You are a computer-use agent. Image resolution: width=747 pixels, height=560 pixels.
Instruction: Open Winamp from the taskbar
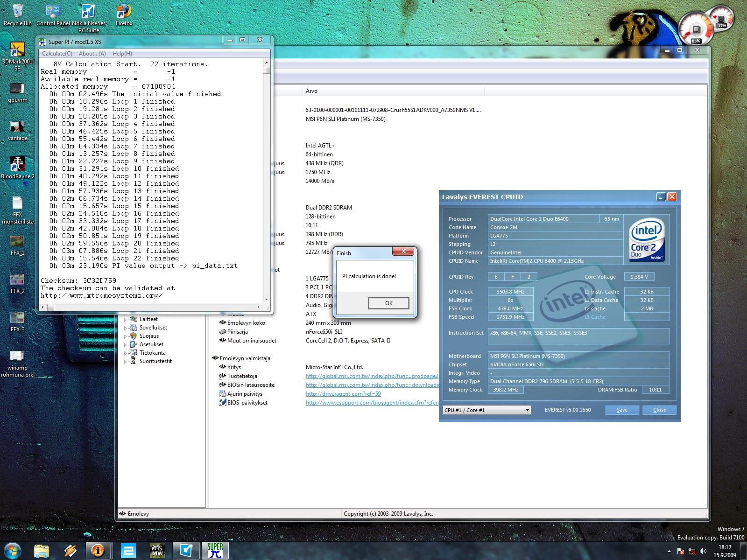(70, 551)
